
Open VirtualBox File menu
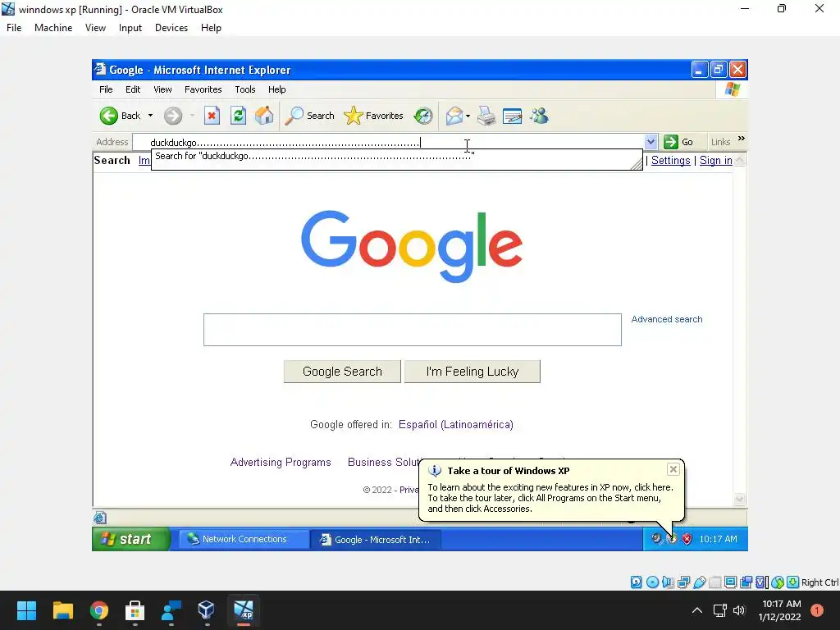click(x=14, y=28)
